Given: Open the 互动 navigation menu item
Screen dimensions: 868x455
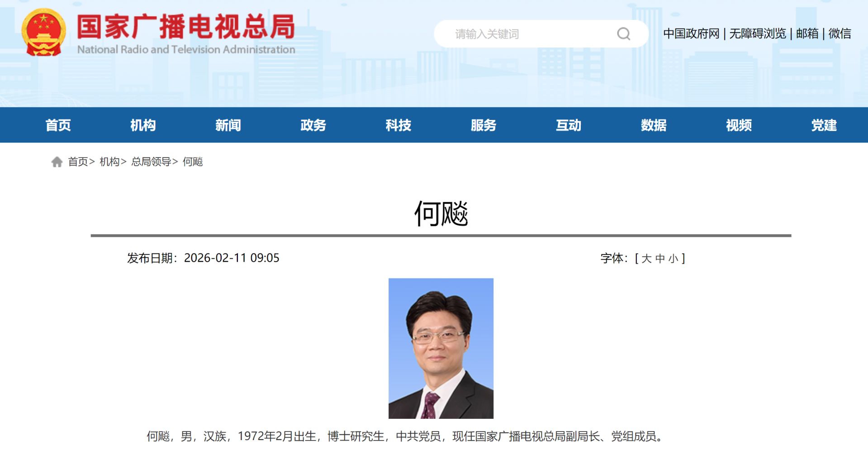Looking at the screenshot, I should click(569, 125).
